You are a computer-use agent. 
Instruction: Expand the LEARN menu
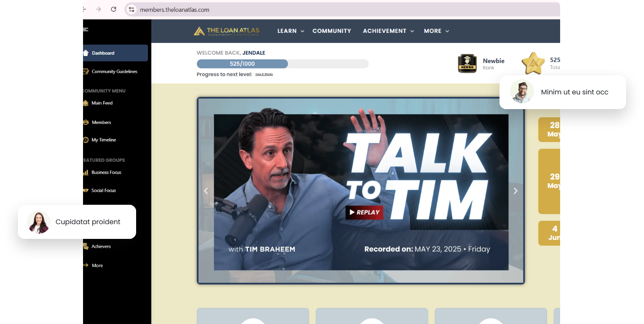[291, 31]
